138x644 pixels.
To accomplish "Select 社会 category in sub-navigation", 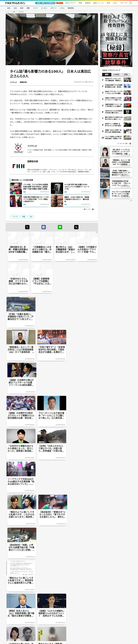I will [x=15, y=8].
